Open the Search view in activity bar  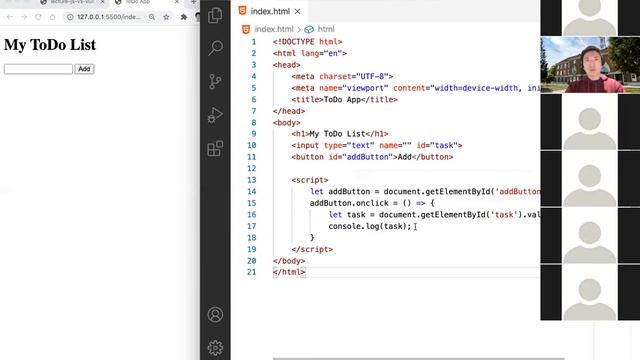point(215,48)
